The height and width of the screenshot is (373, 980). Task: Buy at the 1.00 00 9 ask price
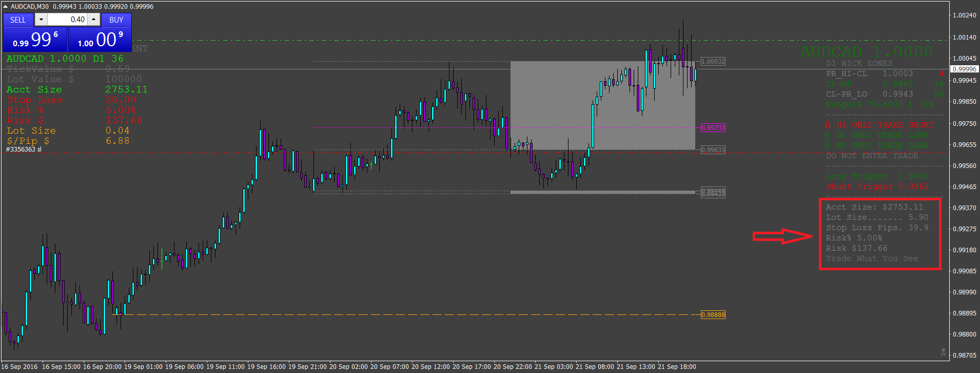pyautogui.click(x=100, y=40)
